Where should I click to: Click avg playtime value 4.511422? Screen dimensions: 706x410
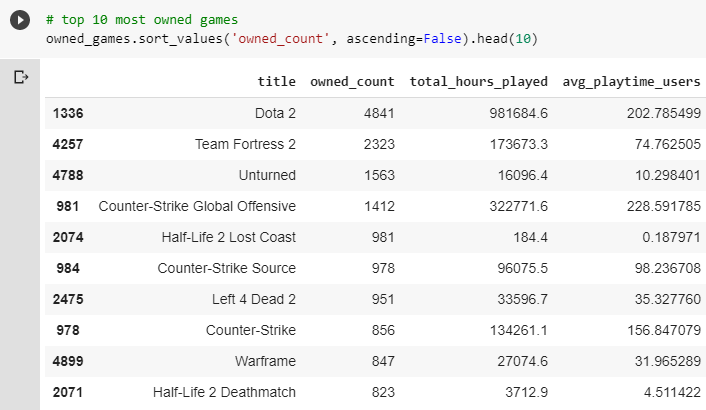[672, 392]
